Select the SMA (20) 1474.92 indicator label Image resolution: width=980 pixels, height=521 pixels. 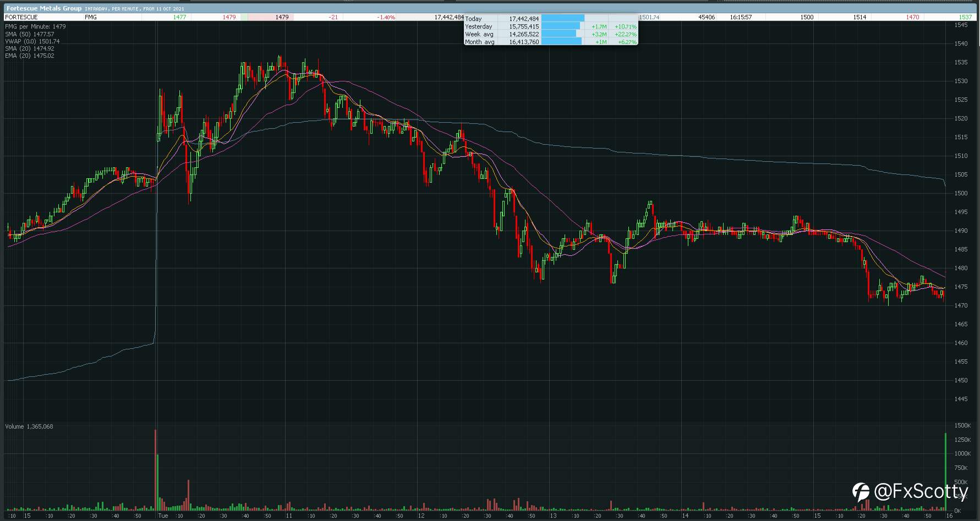coord(30,48)
